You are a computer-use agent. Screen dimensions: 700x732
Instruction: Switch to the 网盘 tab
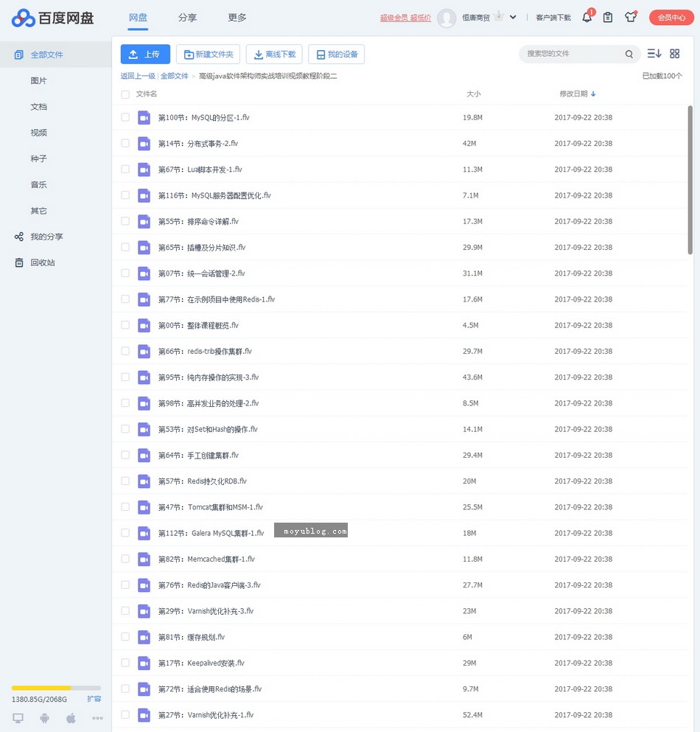tap(138, 18)
